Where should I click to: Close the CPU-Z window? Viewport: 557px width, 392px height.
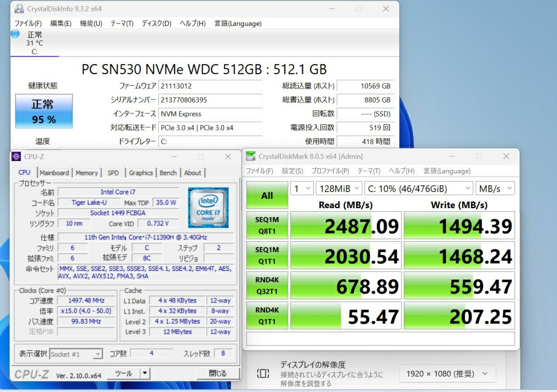coord(228,157)
